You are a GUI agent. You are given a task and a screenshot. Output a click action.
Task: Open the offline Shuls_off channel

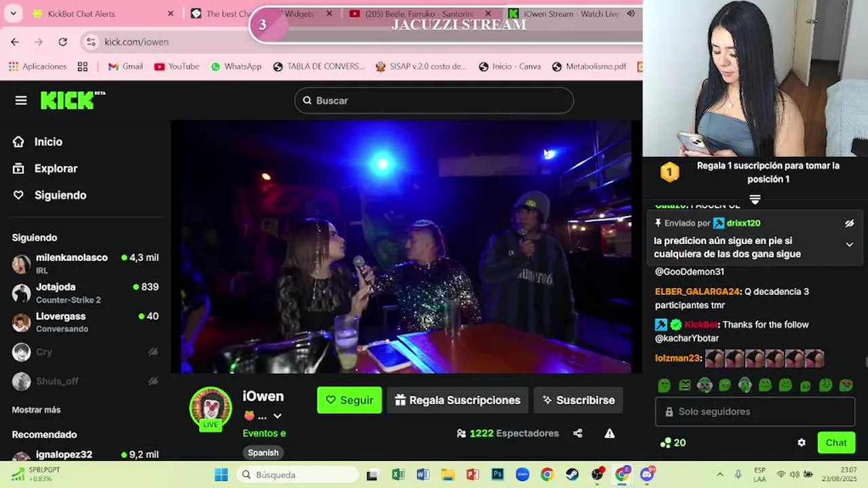pos(85,381)
